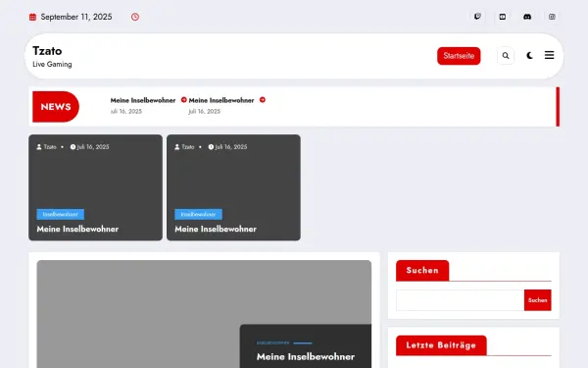
Task: Select the blue Inselbewohner tag on left card
Action: [x=61, y=214]
